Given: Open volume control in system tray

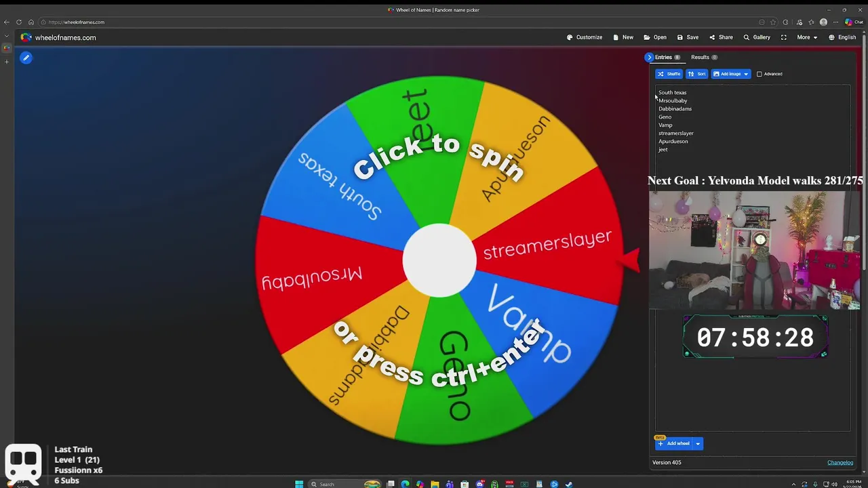Looking at the screenshot, I should tap(835, 484).
